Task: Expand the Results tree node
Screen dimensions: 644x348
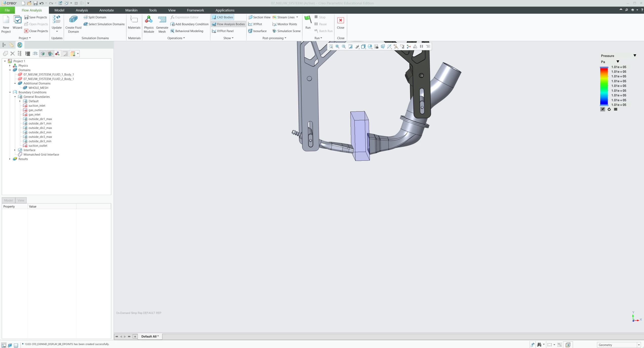Action: (10, 159)
